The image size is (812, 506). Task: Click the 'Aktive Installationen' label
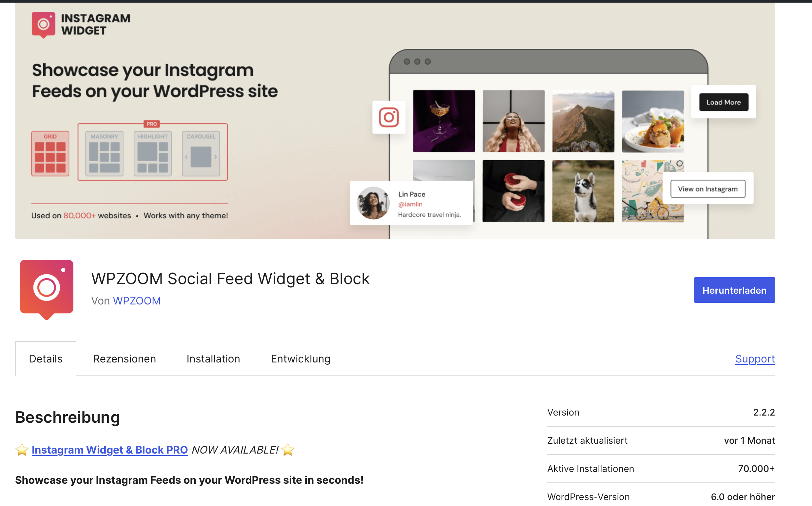click(590, 468)
